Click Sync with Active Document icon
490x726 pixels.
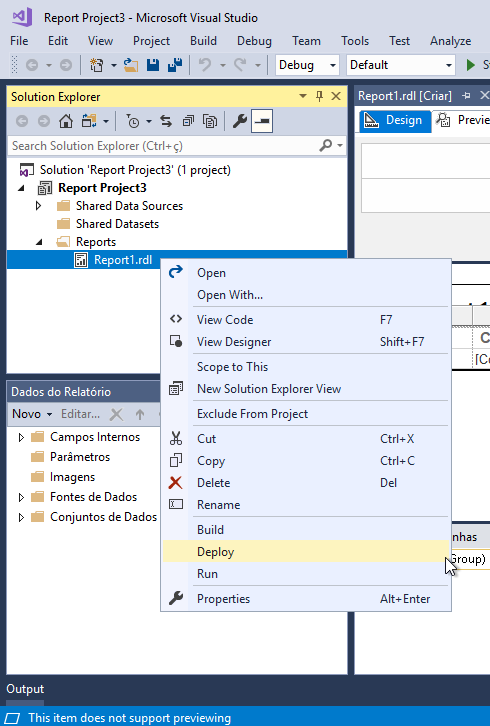pos(166,121)
